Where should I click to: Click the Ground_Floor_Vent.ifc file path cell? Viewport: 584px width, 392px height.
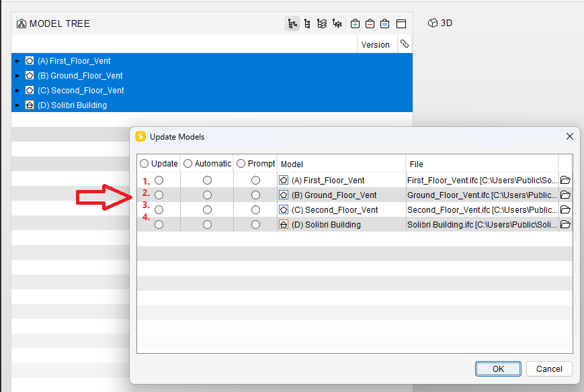[483, 195]
